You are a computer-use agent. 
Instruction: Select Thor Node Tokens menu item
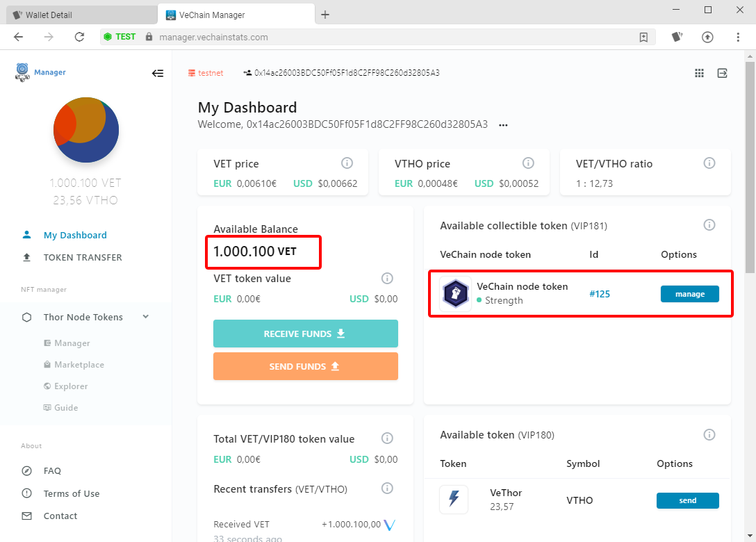coord(83,318)
